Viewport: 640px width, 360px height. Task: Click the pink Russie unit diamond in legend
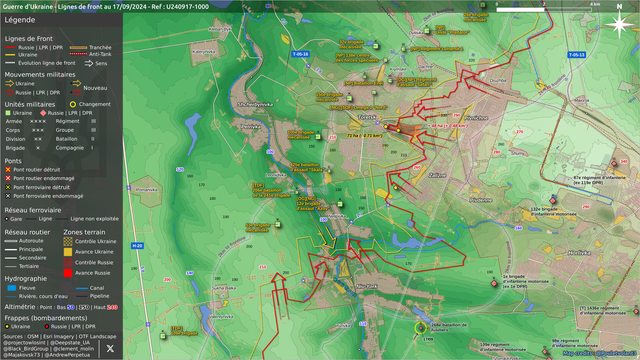click(x=43, y=113)
